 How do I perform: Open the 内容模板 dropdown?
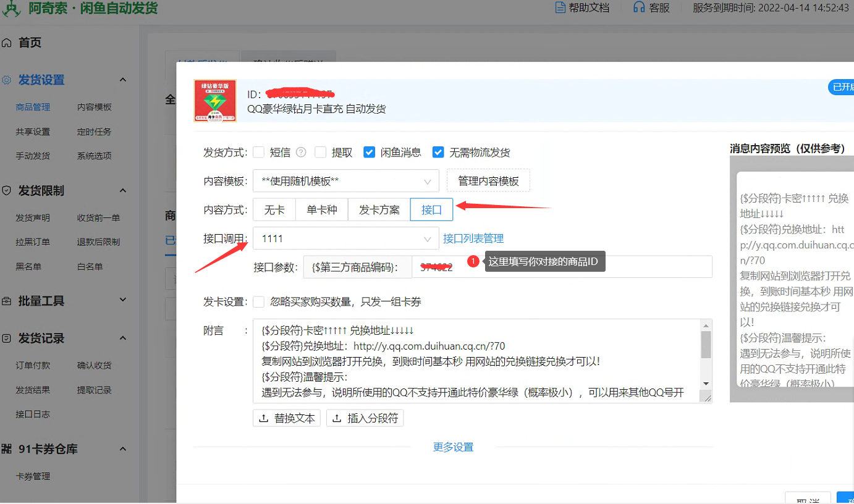[346, 182]
